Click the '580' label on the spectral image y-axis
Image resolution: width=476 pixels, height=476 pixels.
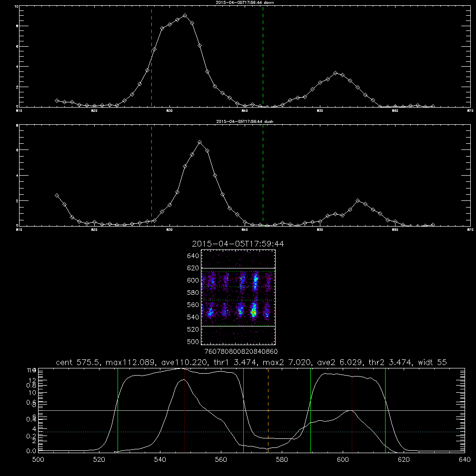pos(193,293)
